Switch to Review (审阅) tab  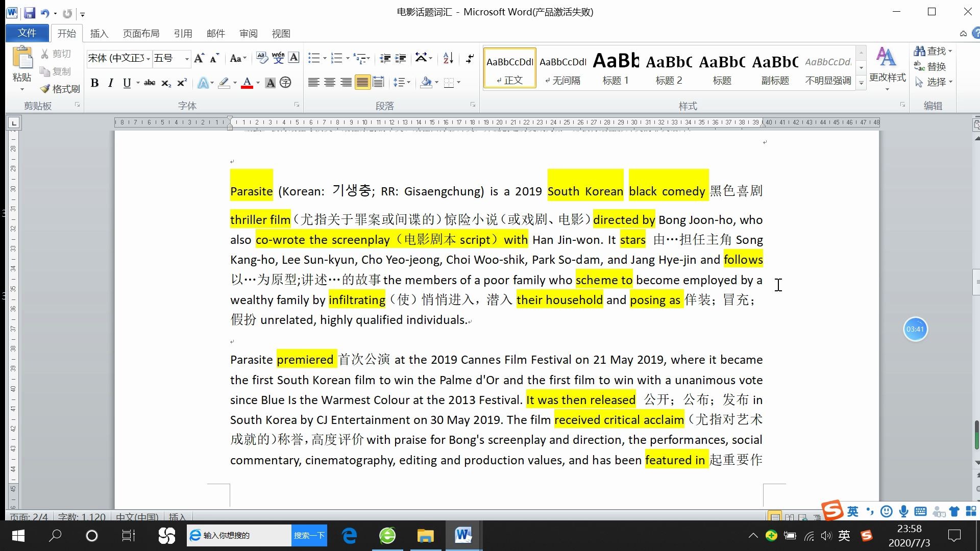point(248,34)
